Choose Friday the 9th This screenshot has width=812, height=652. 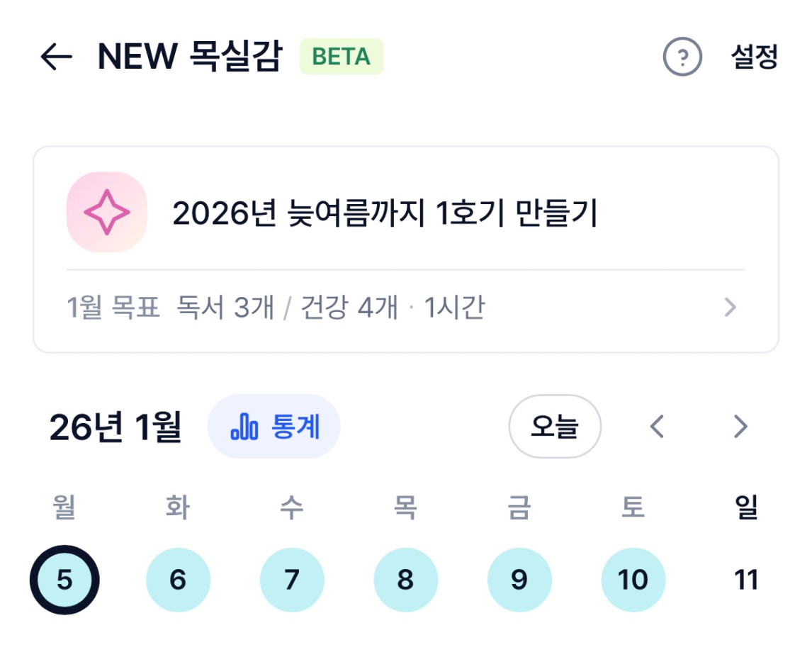click(519, 580)
